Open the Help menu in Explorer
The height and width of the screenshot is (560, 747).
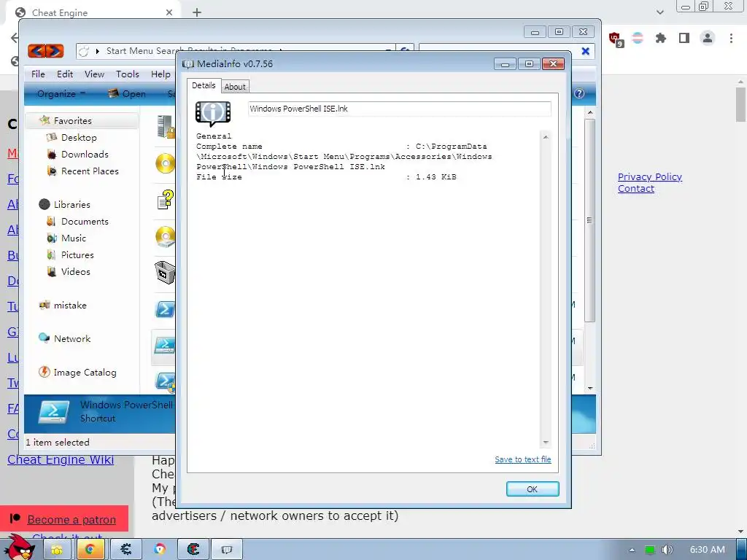click(x=160, y=74)
